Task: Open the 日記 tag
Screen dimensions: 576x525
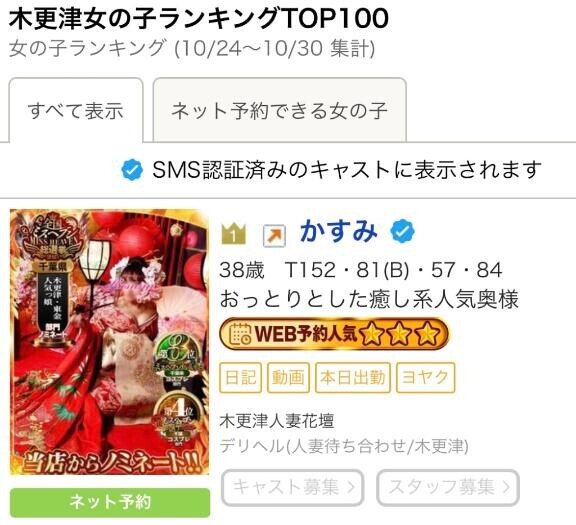Action: click(x=241, y=377)
